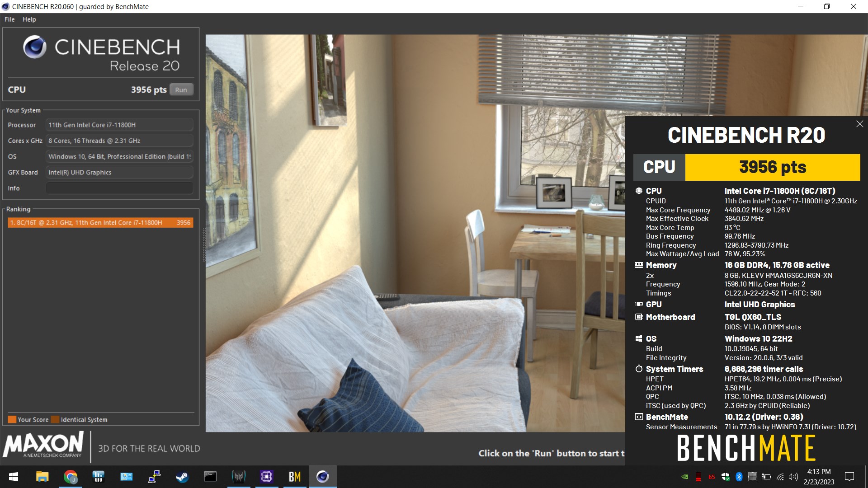This screenshot has width=868, height=488.
Task: Click the Intel Core i7-11800H (8C/16T) text
Action: [780, 191]
